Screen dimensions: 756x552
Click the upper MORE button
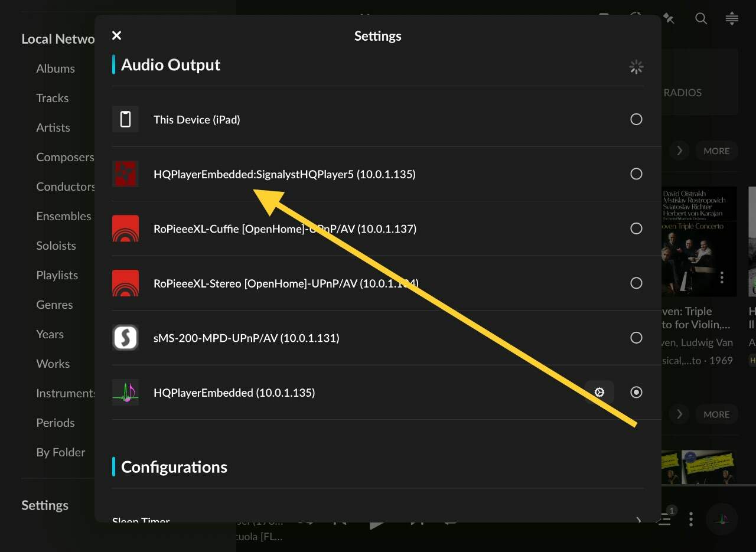(716, 151)
